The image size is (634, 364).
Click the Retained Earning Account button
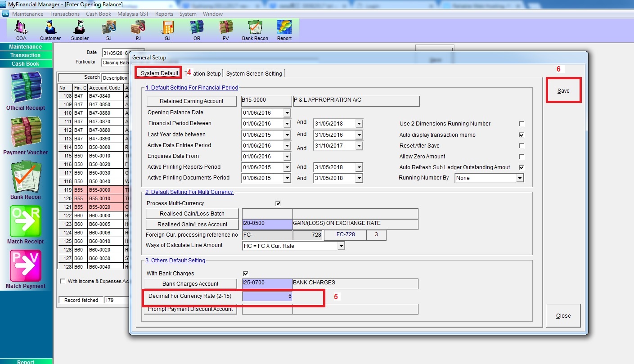click(191, 101)
